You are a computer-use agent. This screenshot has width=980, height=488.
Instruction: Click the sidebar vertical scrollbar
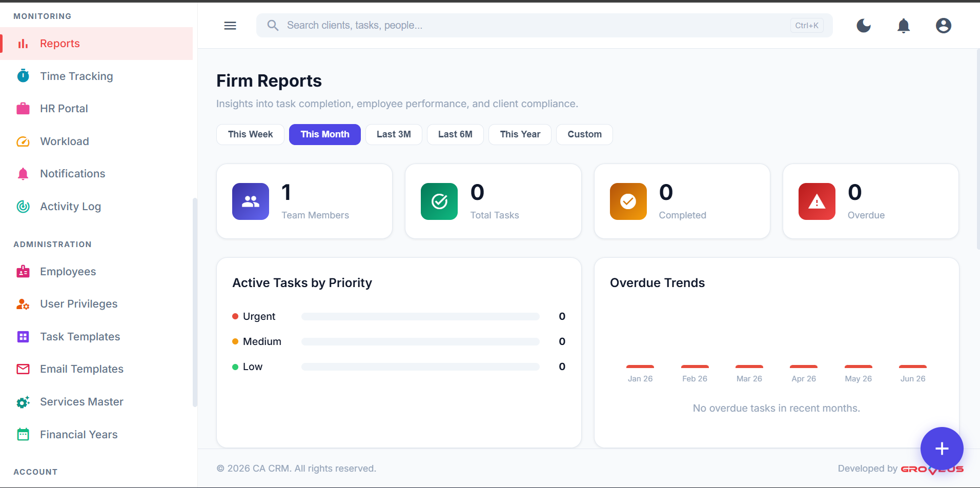click(195, 302)
